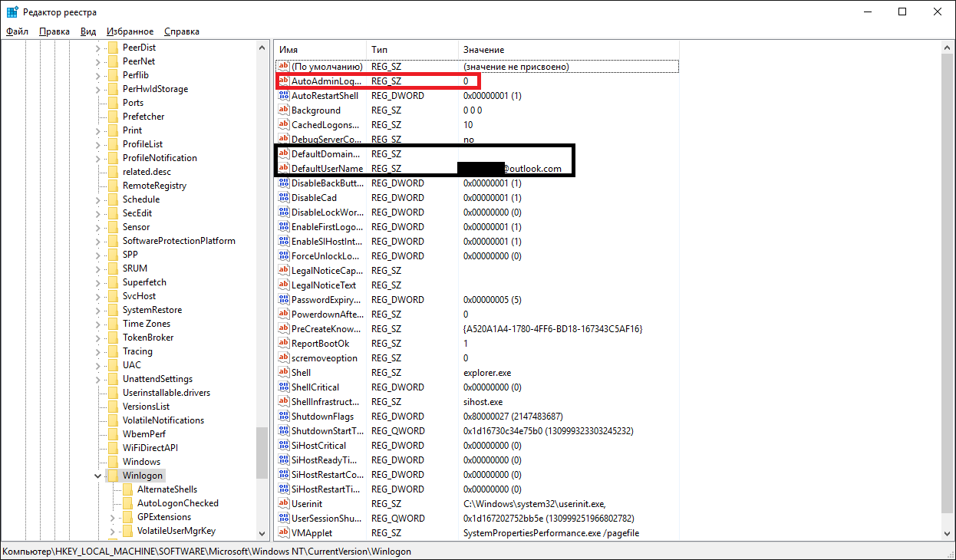Collapse the Winlogon tree node
956x560 pixels.
click(98, 476)
